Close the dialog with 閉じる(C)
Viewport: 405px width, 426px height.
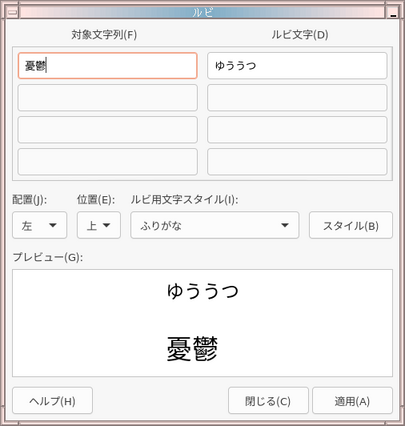268,400
